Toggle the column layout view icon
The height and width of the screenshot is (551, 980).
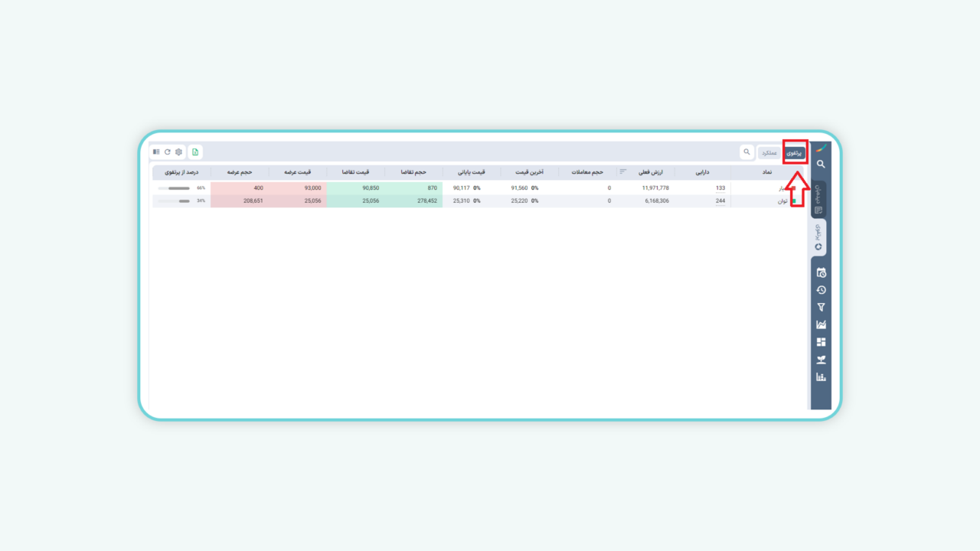156,152
